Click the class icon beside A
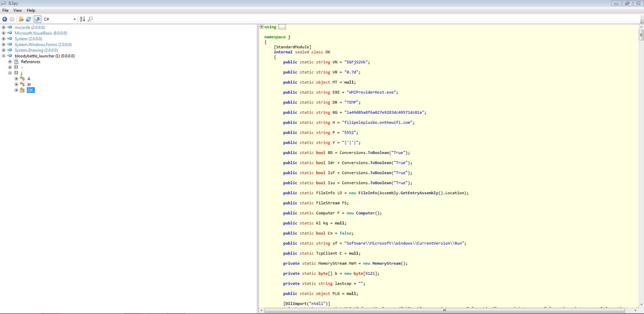The width and height of the screenshot is (644, 314). (23, 79)
